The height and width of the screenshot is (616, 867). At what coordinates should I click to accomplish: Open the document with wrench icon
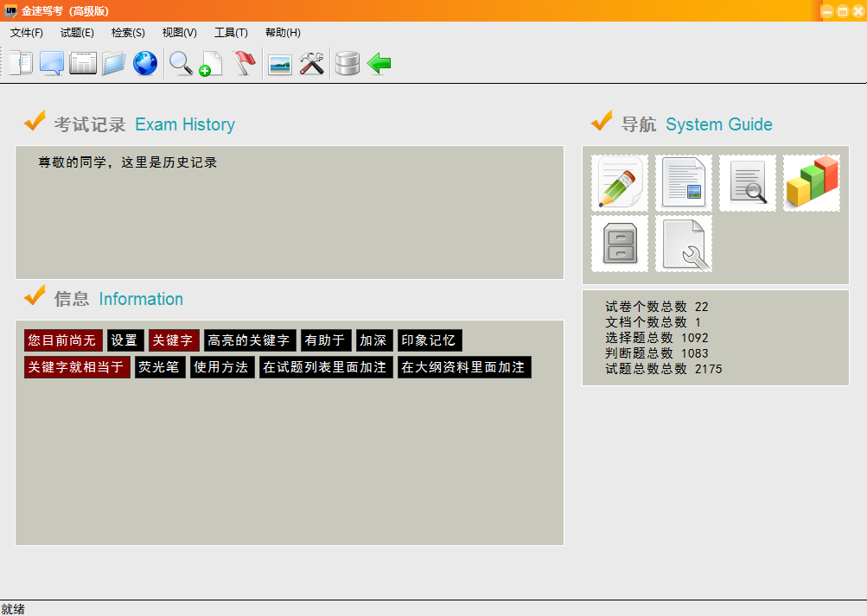point(684,244)
